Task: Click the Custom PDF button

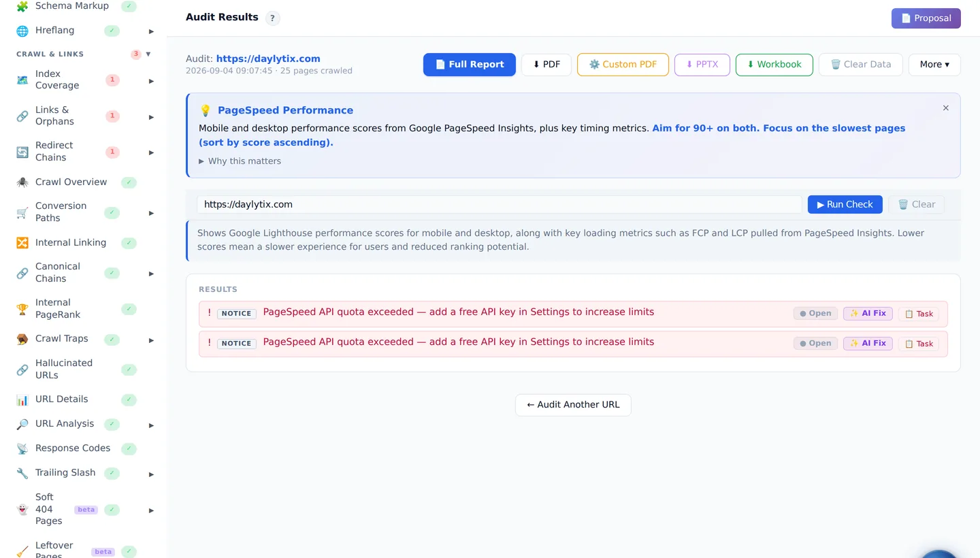Action: [x=623, y=65]
